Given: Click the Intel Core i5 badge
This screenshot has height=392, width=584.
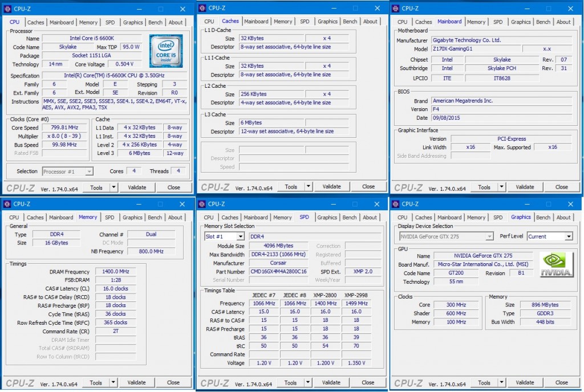Looking at the screenshot, I should coord(165,51).
